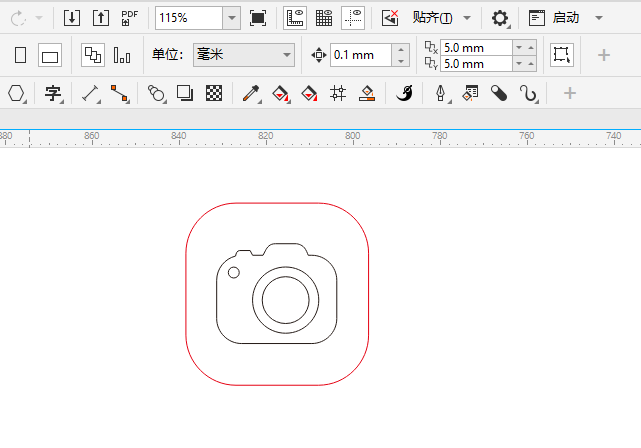Select the Parallel Dimension tool

(90, 94)
